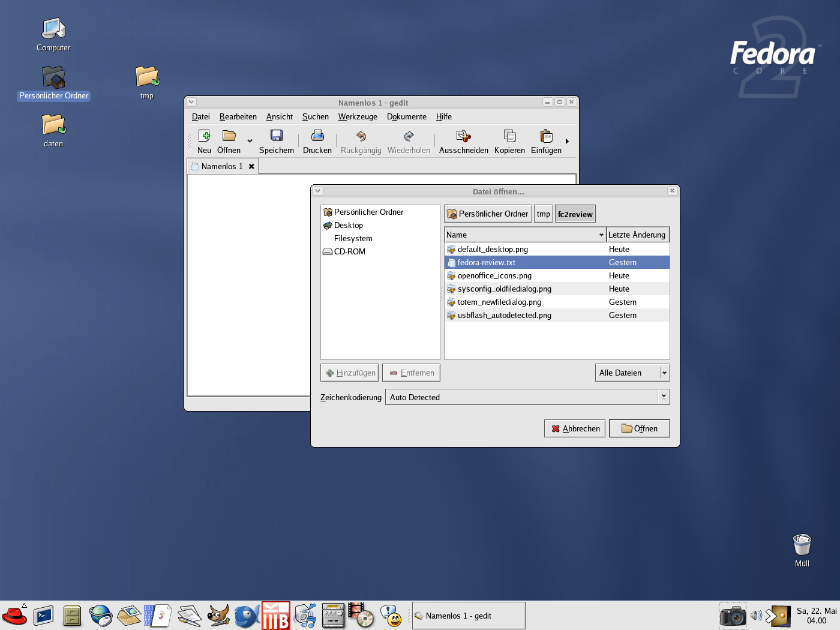
Task: Click the screenshot camera icon in the tray
Action: click(x=733, y=615)
